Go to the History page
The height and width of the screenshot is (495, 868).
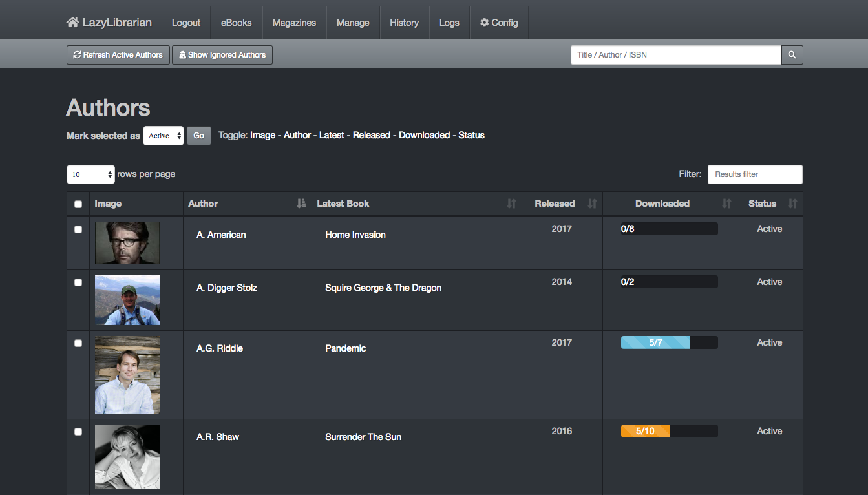404,23
